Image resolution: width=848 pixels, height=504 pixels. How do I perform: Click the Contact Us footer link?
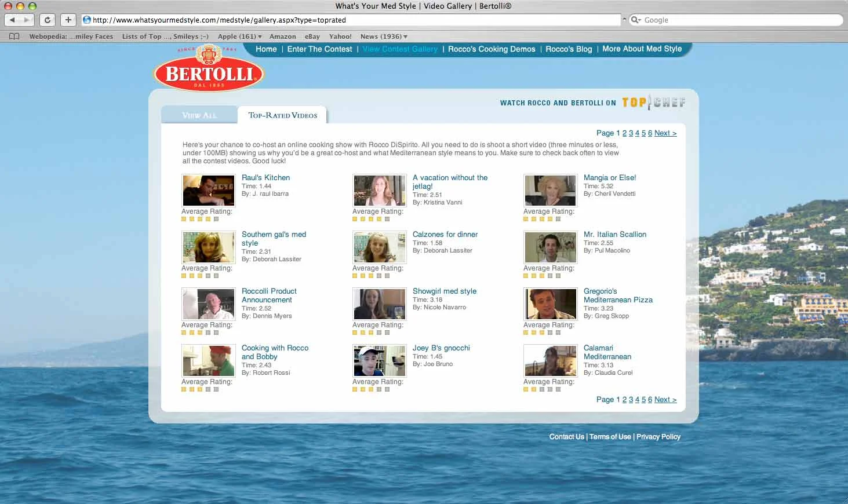566,437
